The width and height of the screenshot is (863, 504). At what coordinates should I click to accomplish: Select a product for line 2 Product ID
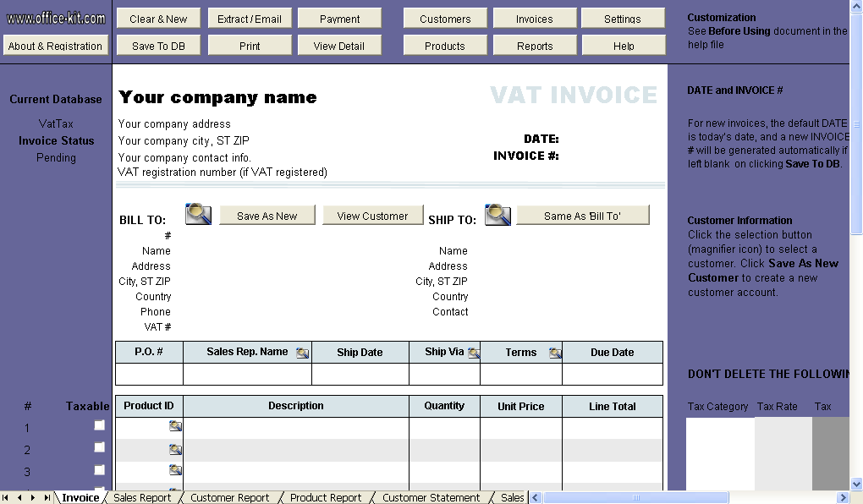point(175,447)
